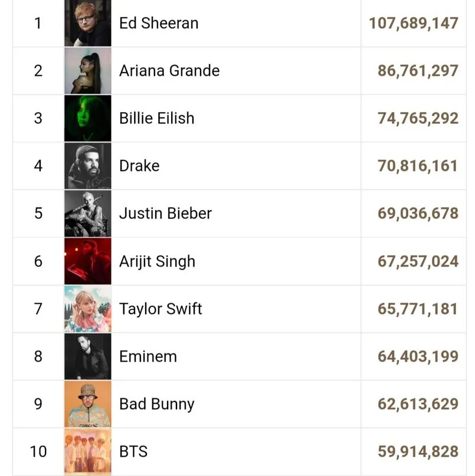Click Eminem's dark artist thumbnail
Viewport: 475px width, 476px height.
(x=87, y=356)
